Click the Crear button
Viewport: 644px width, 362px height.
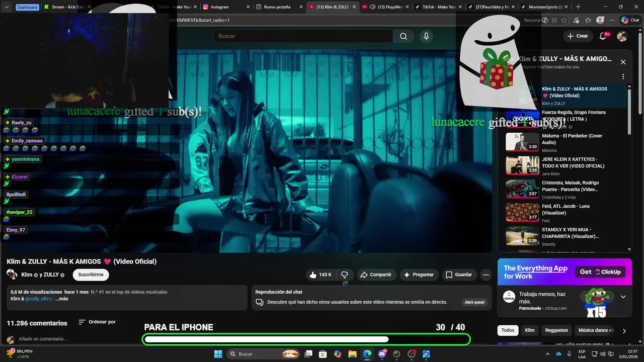[x=577, y=36]
